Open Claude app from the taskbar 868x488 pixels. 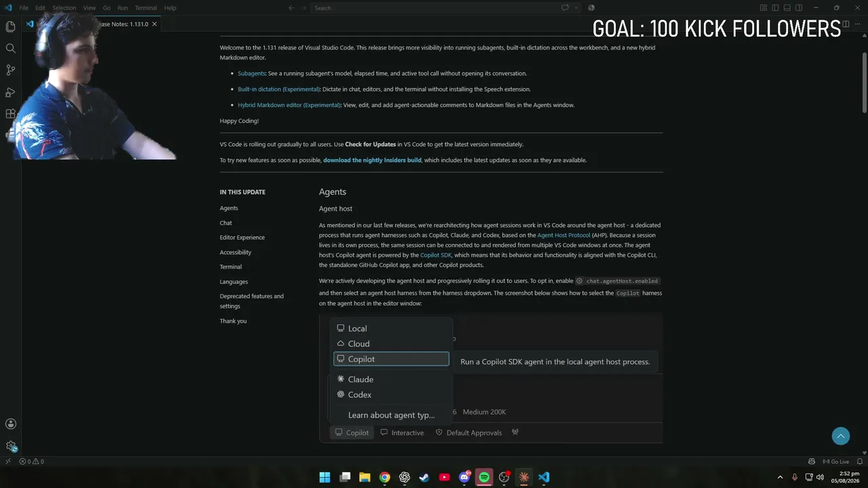[524, 477]
